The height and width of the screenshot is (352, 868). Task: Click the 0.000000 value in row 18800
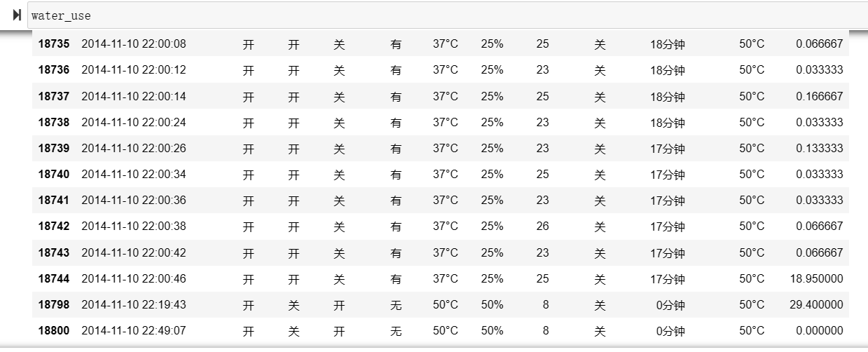[x=820, y=330]
